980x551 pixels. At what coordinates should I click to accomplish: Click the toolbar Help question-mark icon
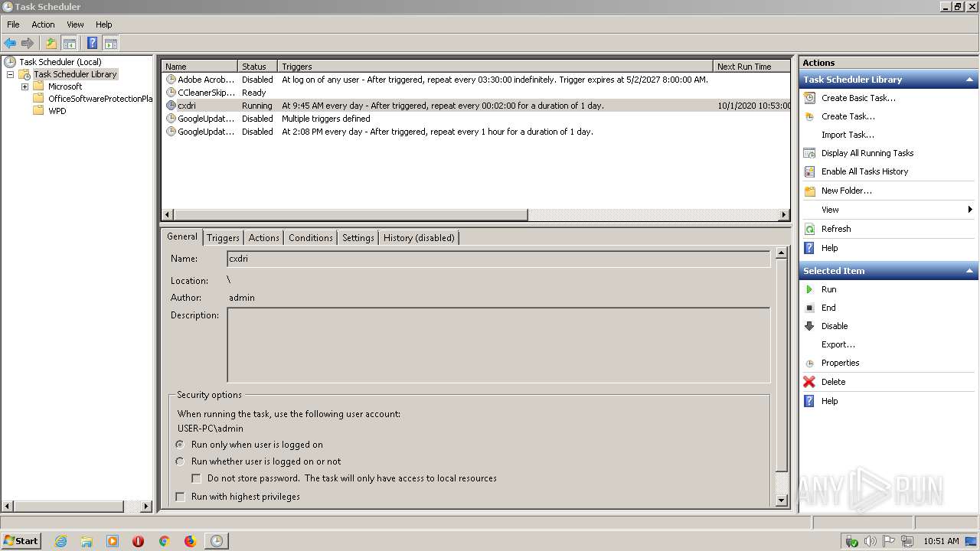(x=93, y=44)
